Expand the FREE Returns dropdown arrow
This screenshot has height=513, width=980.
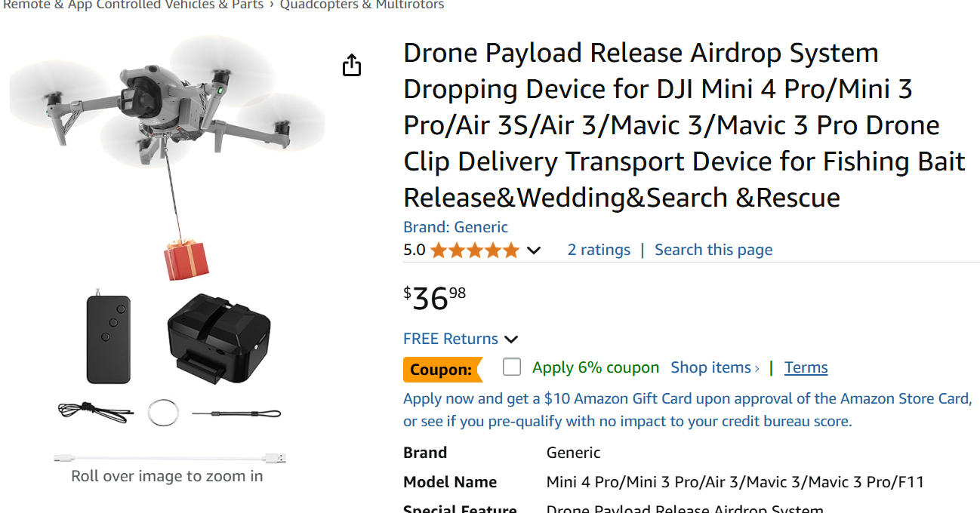click(511, 339)
